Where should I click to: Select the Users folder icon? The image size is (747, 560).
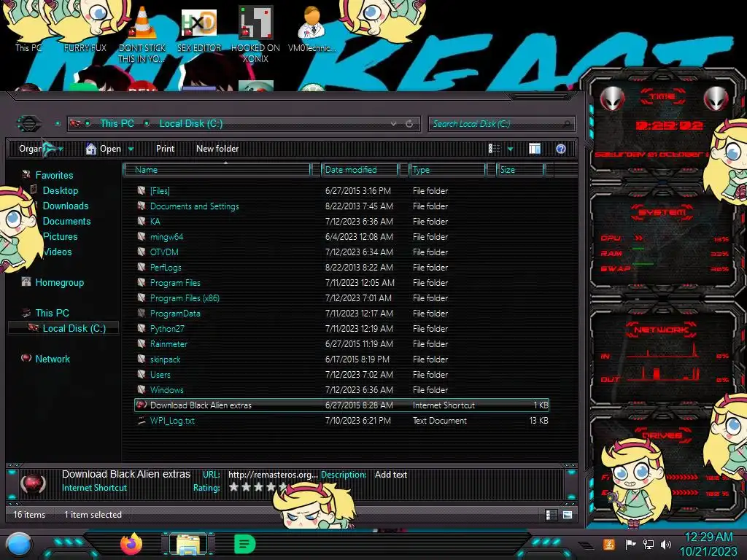142,374
